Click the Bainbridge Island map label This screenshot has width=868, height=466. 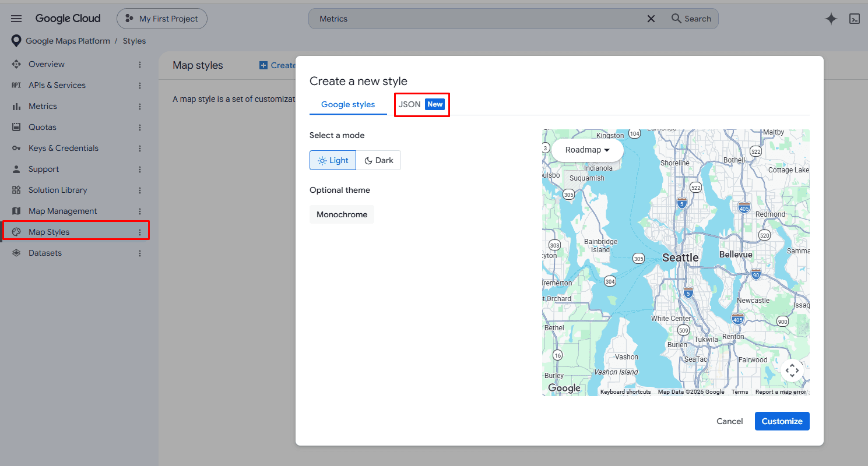[600, 245]
